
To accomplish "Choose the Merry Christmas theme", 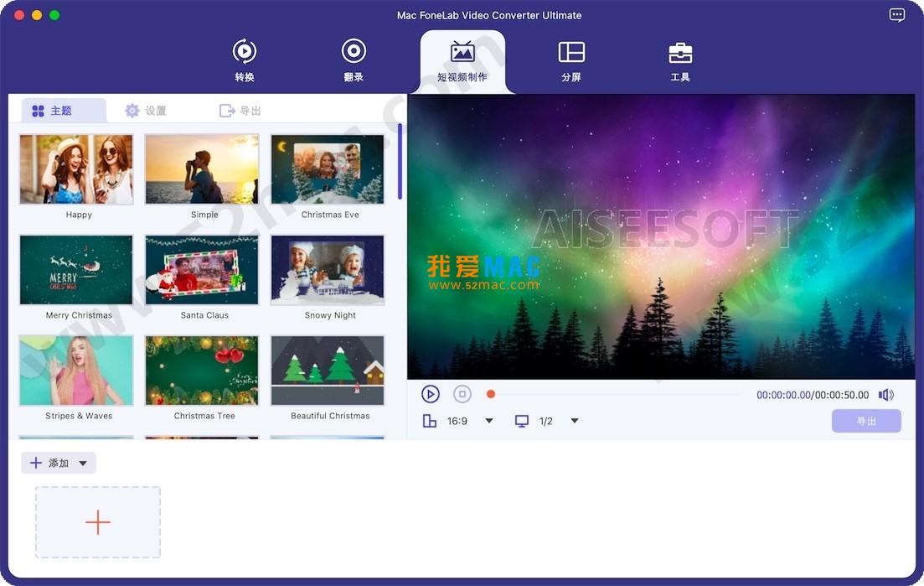I will tap(76, 270).
